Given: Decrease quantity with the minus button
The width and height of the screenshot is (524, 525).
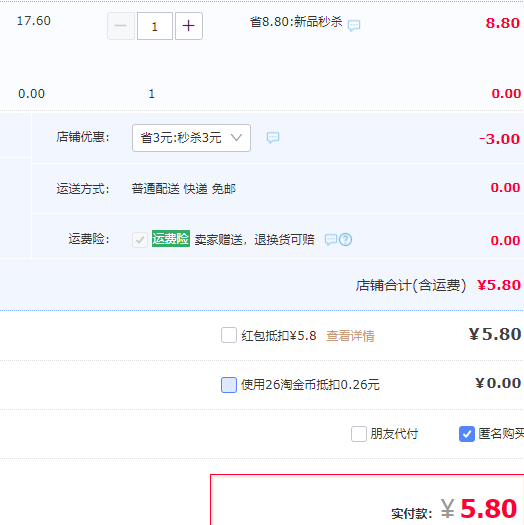Looking at the screenshot, I should (x=121, y=26).
